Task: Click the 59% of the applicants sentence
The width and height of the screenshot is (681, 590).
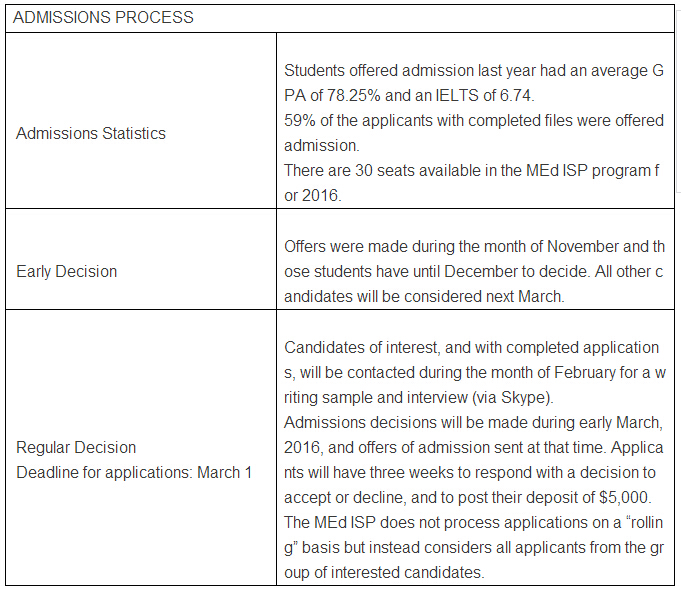Action: tap(474, 133)
